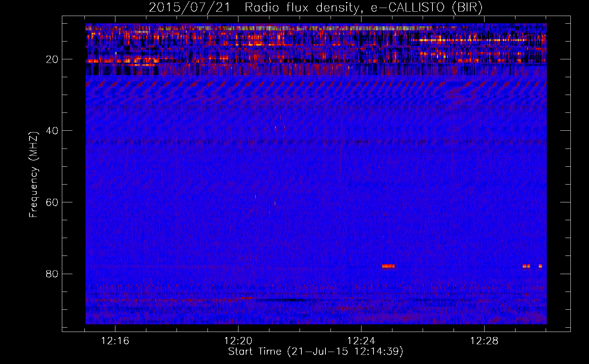Click the 'Start Time (21-Jul-15 12:14:39)' label

pos(316,352)
